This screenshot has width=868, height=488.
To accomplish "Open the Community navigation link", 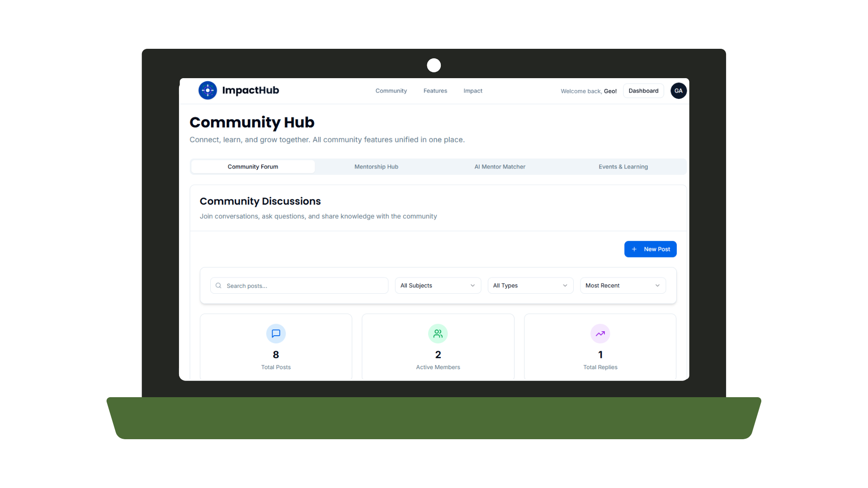I will [391, 91].
